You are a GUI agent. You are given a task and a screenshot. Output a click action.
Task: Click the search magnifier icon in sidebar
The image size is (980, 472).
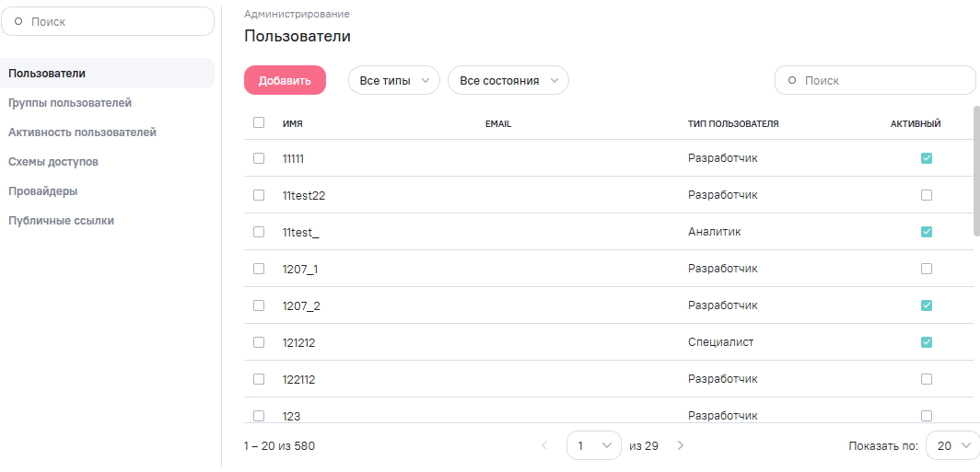18,21
